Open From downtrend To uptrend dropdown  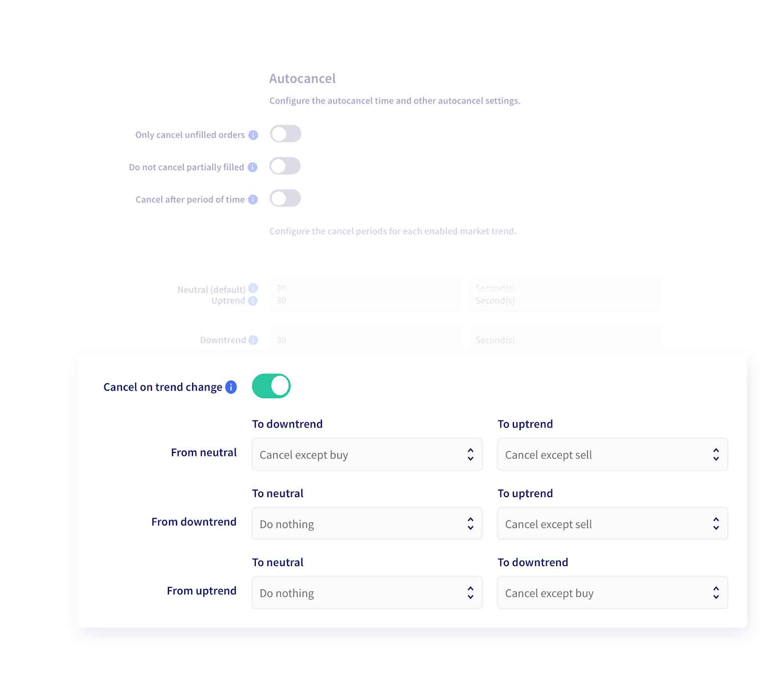coord(612,524)
